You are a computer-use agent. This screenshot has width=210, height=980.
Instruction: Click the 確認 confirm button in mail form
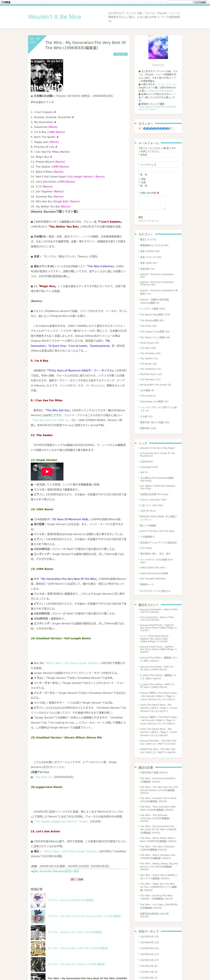coord(141,217)
